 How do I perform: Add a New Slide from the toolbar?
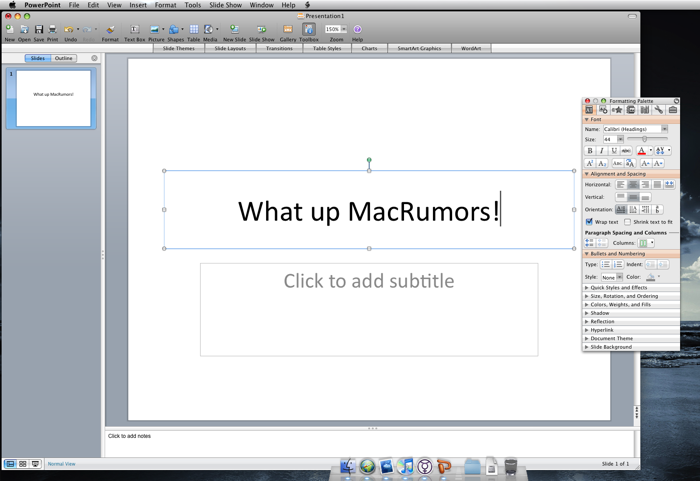point(234,29)
